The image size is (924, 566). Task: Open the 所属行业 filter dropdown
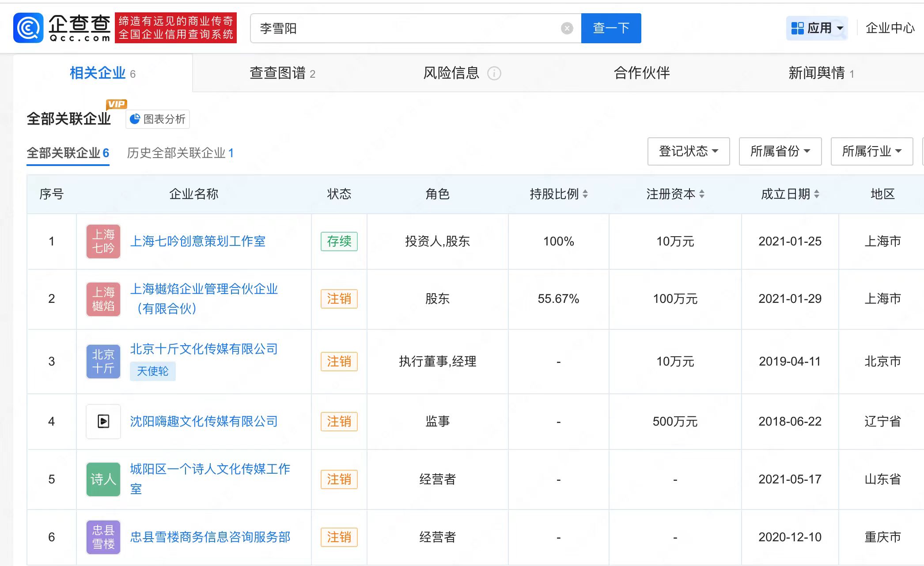(x=871, y=151)
